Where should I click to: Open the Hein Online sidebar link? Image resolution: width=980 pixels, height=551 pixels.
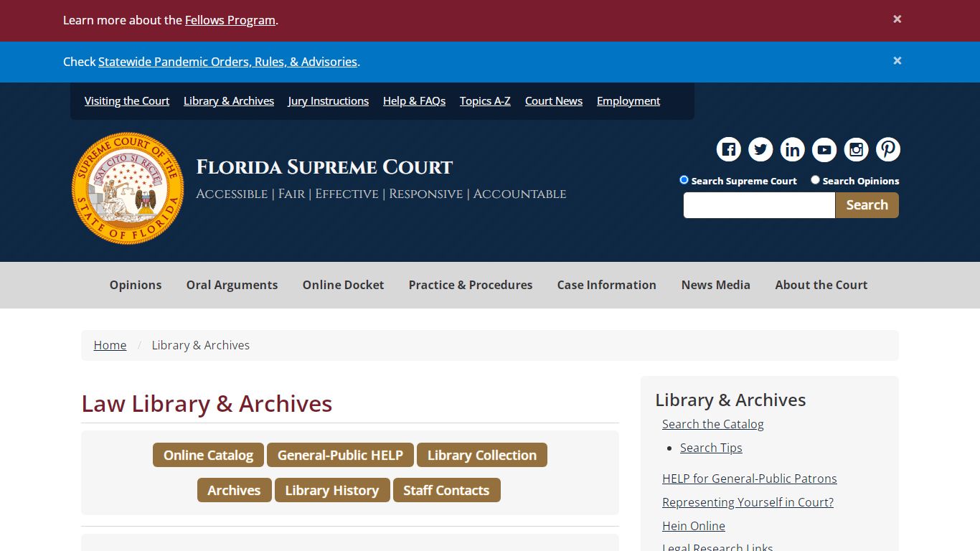tap(694, 526)
